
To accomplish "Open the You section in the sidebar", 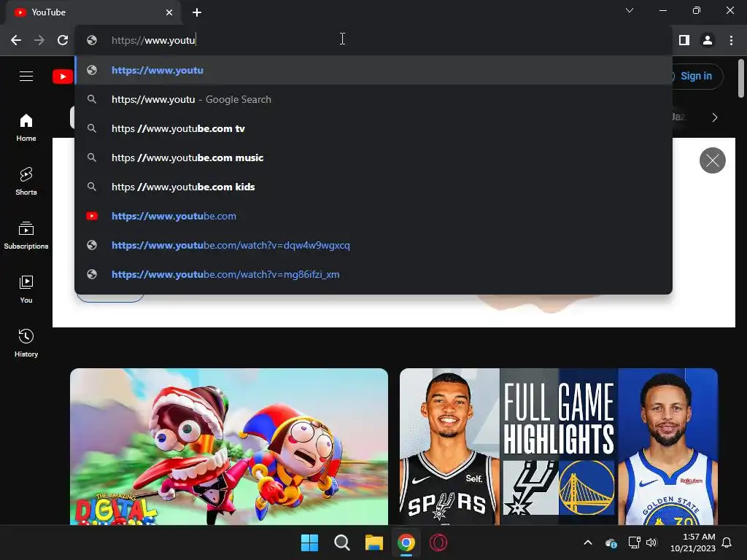I will (x=26, y=289).
